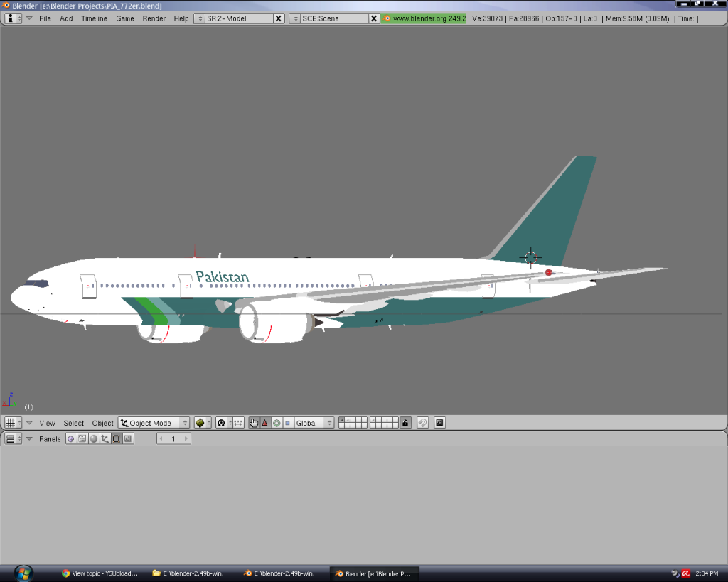This screenshot has height=582, width=728.
Task: Open the Global transform orientation dropdown
Action: pos(314,423)
